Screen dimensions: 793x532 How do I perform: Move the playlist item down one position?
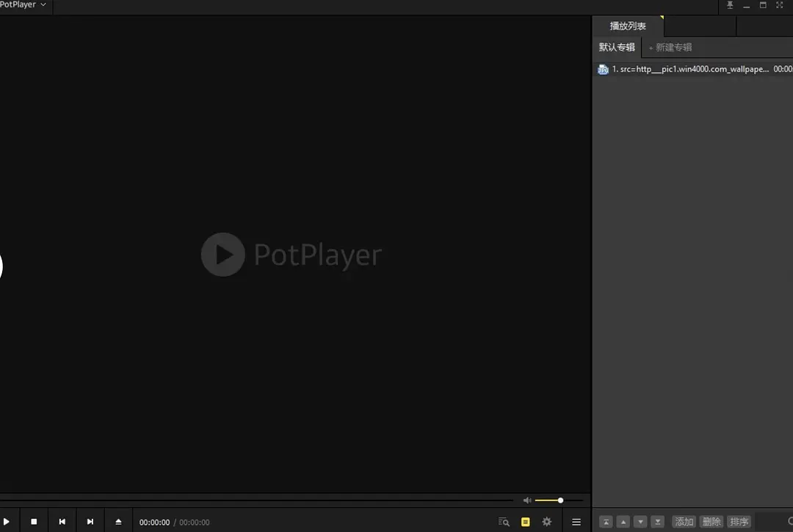pyautogui.click(x=640, y=522)
